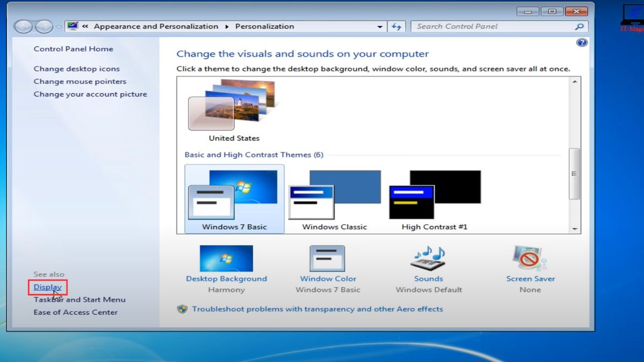The image size is (644, 362).
Task: Open the Window Color text link
Action: point(328,279)
